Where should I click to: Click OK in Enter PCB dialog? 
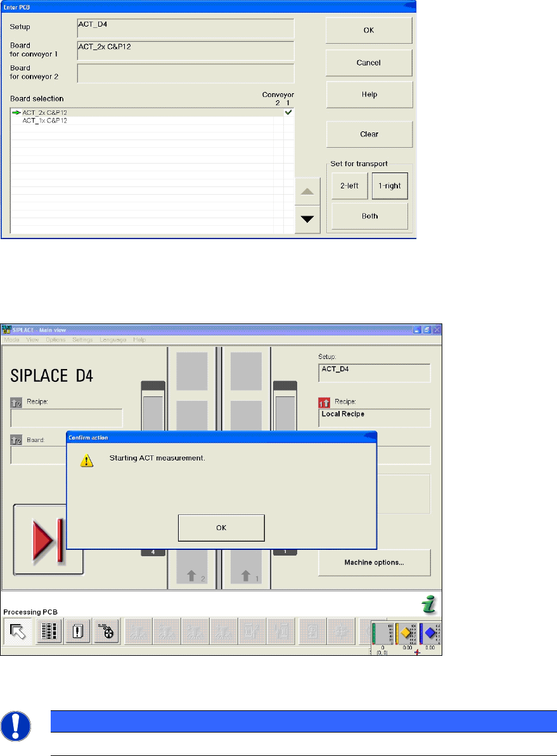pyautogui.click(x=369, y=30)
